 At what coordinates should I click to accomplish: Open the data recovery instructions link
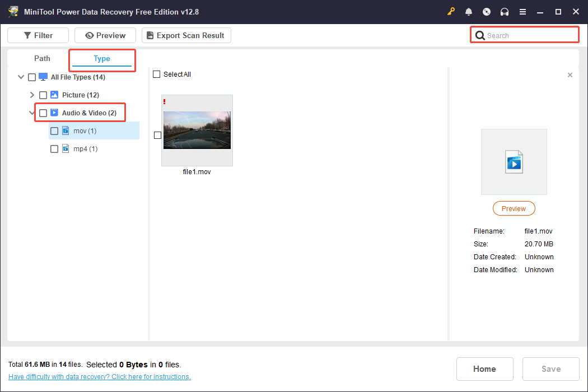[99, 377]
